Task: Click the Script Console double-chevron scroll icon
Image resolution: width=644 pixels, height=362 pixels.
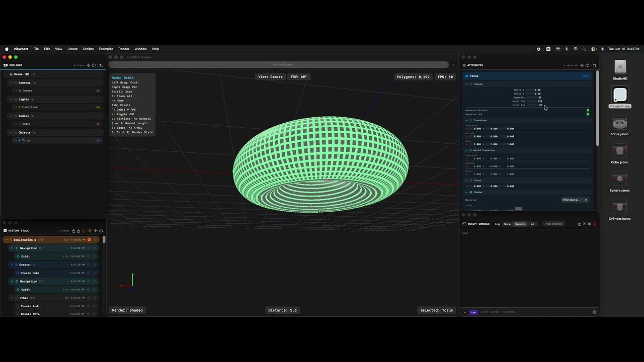Action: click(x=584, y=224)
